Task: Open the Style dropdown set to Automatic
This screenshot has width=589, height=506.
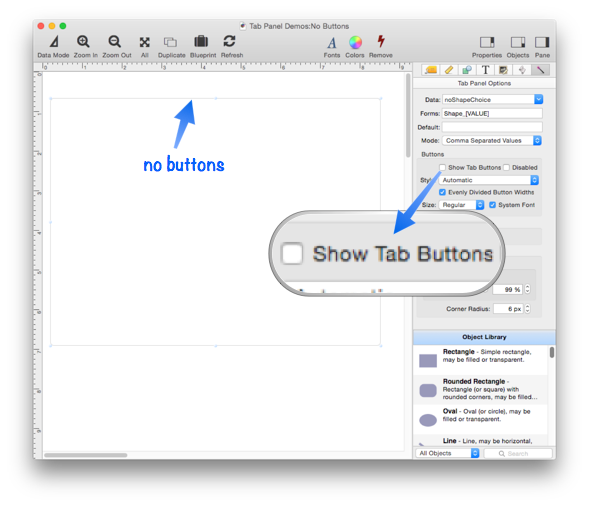Action: click(x=489, y=180)
